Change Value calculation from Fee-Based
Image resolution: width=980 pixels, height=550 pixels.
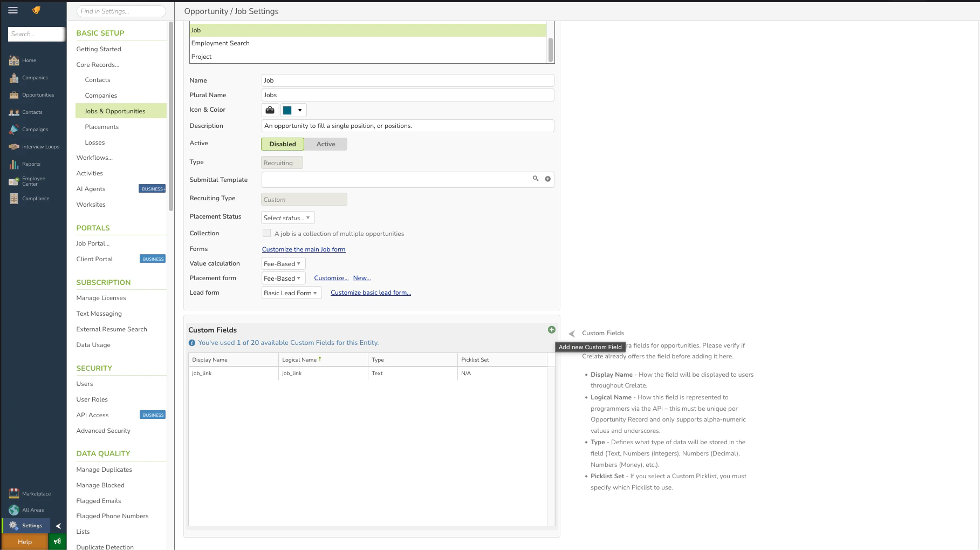click(283, 263)
